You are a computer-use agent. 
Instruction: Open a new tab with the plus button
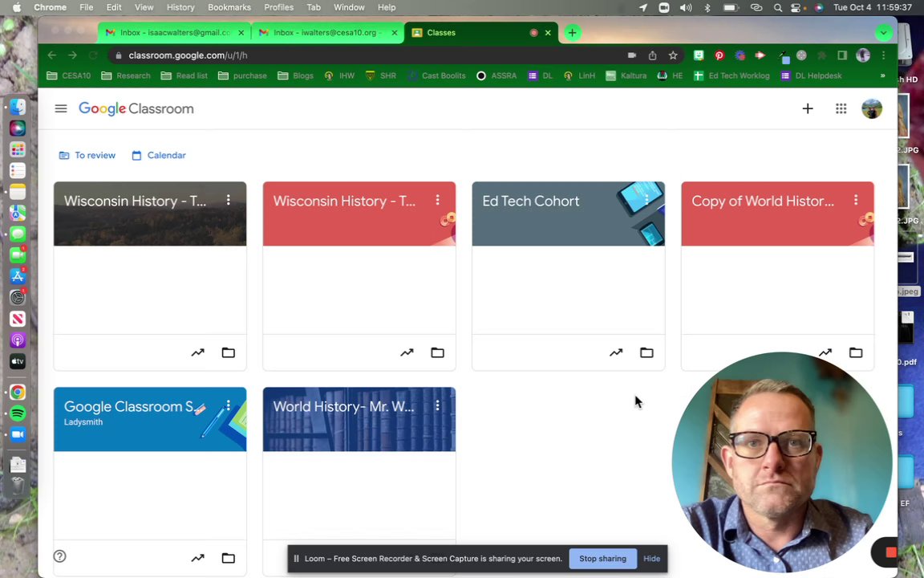click(x=572, y=33)
